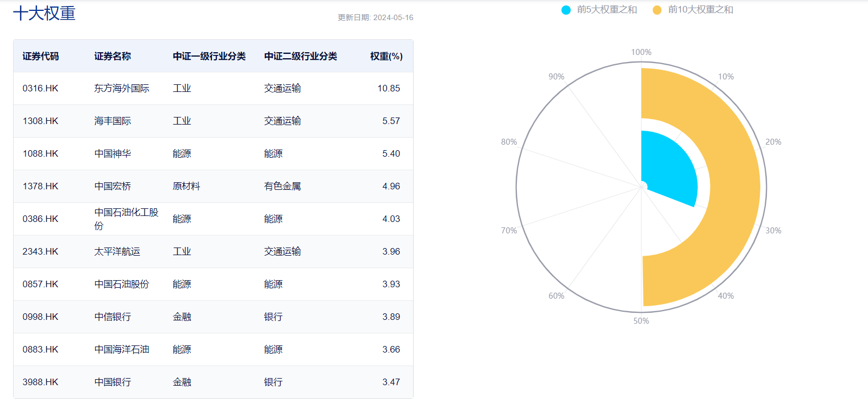Click the 100% axis label on chart

(641, 52)
